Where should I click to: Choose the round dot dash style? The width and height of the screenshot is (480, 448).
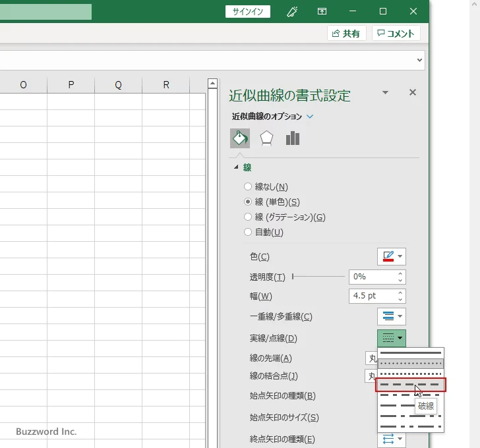tap(411, 364)
